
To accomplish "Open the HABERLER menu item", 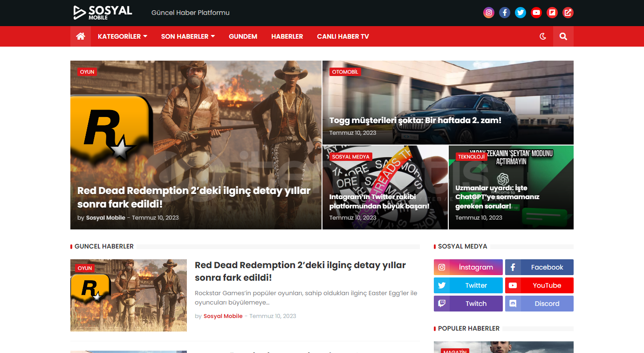I will click(287, 36).
